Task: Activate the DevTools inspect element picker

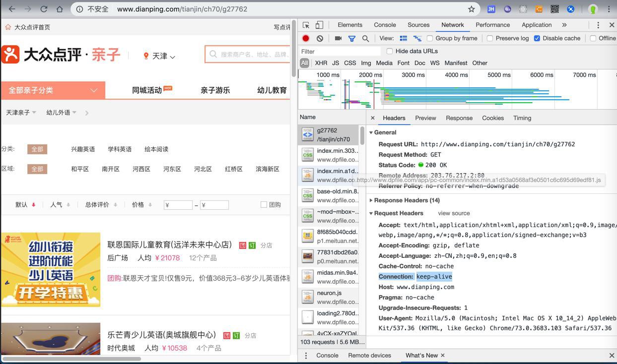Action: [x=306, y=25]
